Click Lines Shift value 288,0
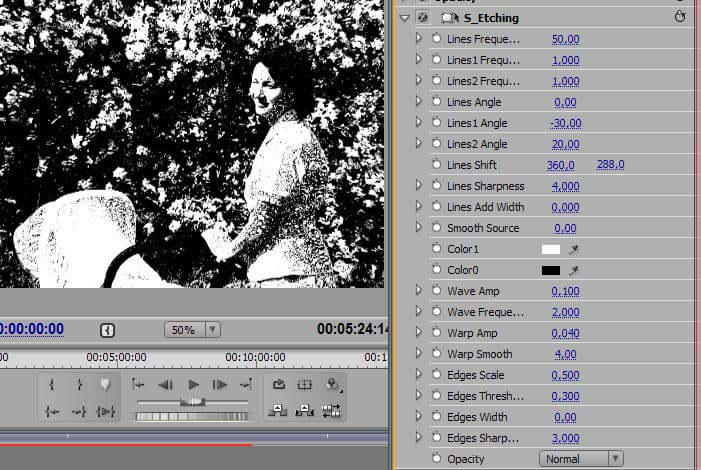This screenshot has height=470, width=701. pyautogui.click(x=611, y=165)
